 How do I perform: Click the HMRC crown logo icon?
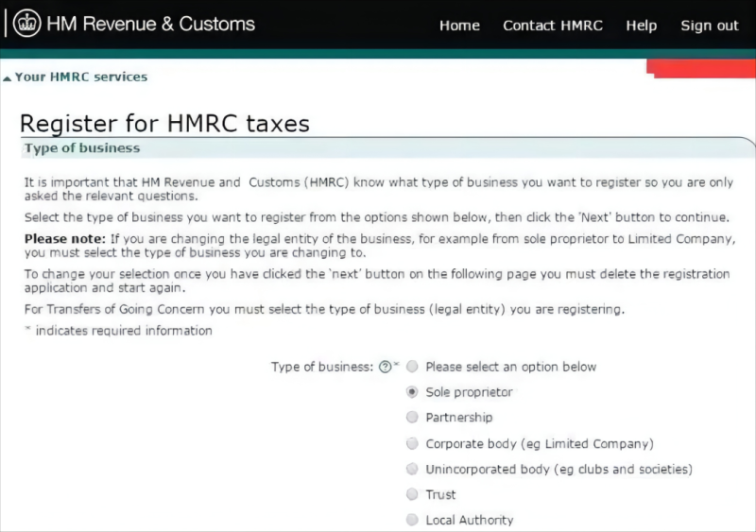(26, 24)
